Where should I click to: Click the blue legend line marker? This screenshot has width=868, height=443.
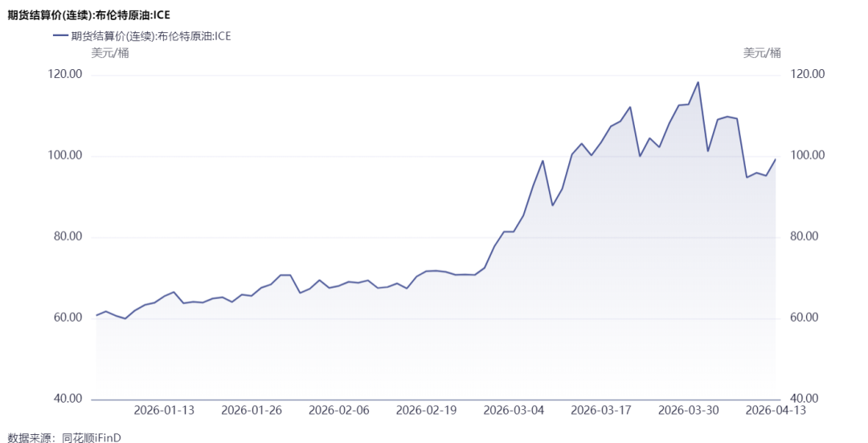point(60,36)
